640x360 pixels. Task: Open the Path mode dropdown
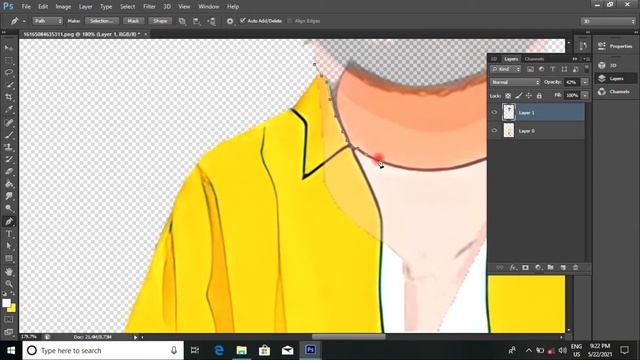pos(47,21)
